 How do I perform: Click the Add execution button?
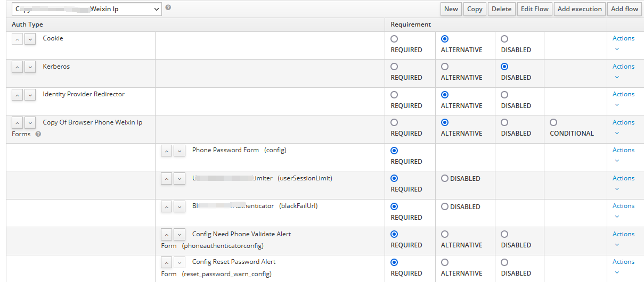580,9
